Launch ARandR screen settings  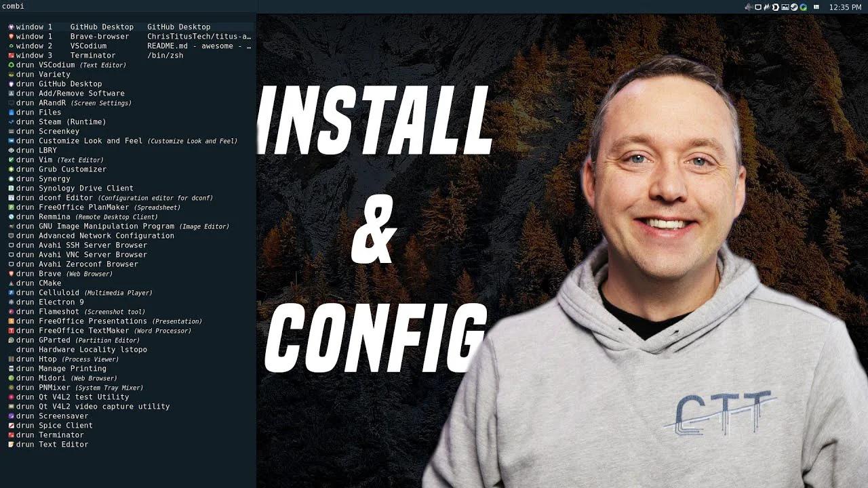tap(41, 102)
